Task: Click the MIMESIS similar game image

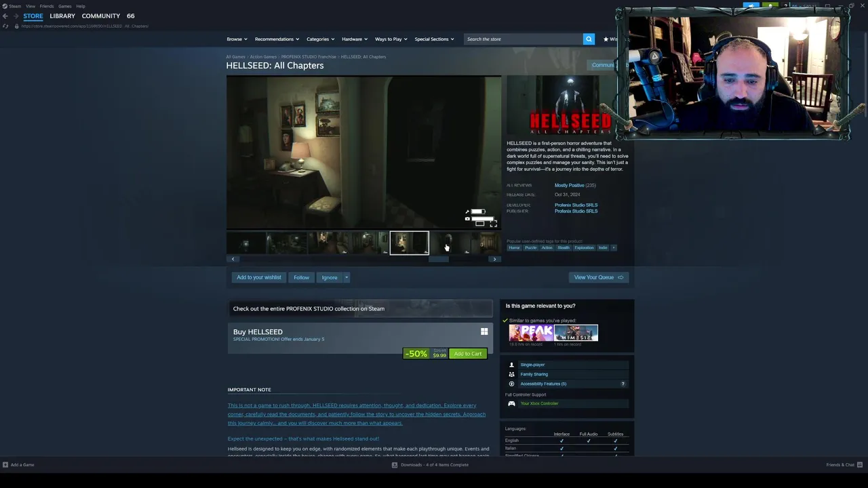Action: (576, 333)
